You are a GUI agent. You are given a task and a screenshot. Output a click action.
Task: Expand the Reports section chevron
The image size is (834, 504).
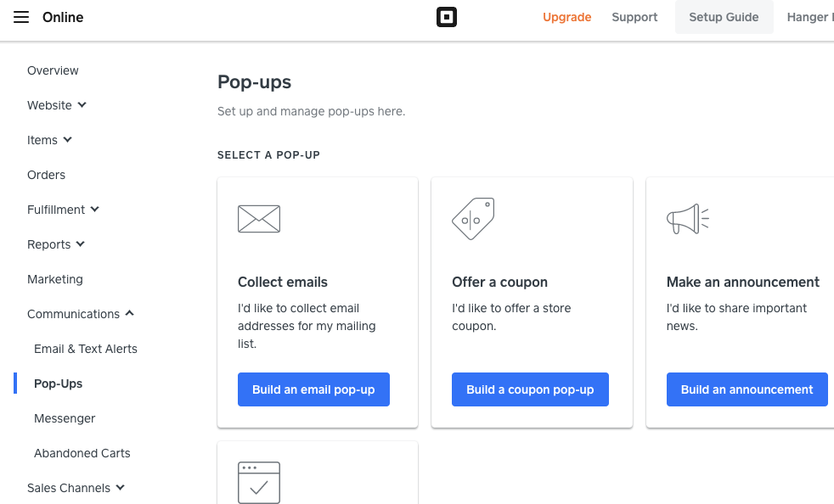(x=81, y=244)
